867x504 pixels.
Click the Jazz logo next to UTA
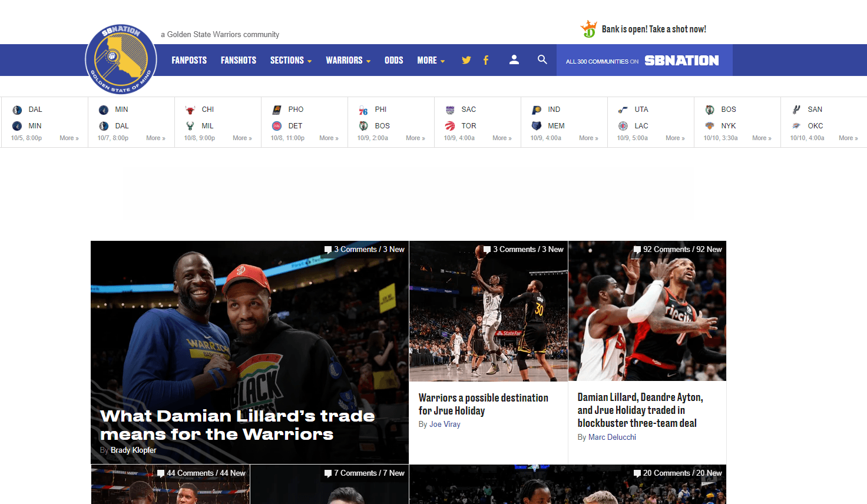coord(623,110)
